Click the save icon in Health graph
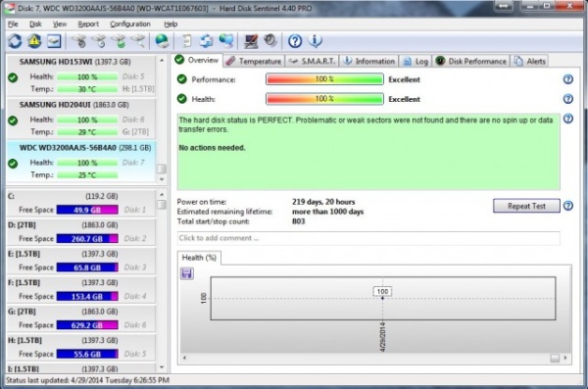 coord(187,273)
